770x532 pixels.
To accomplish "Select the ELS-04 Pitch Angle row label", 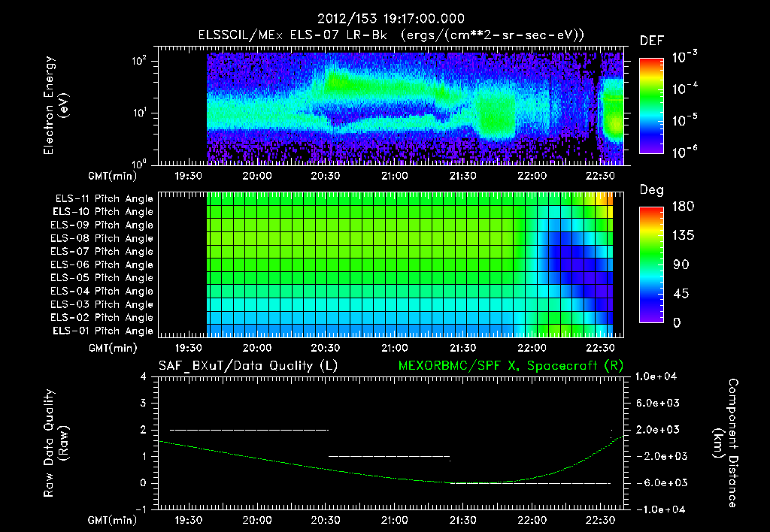I will coord(102,292).
